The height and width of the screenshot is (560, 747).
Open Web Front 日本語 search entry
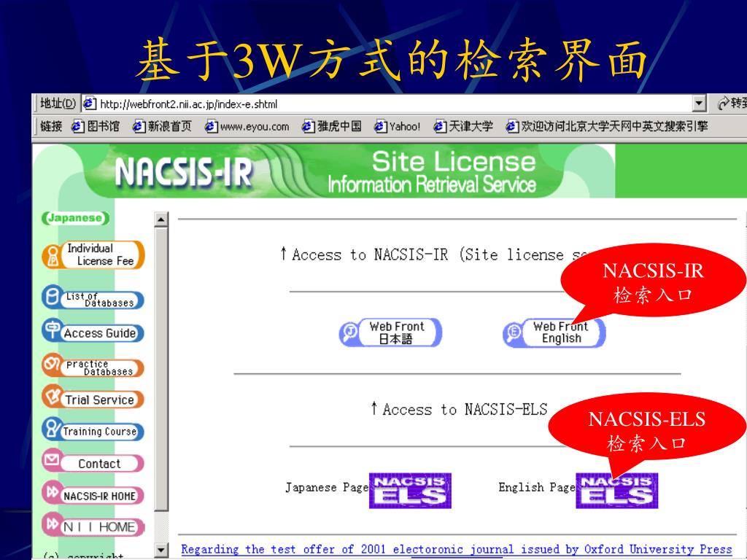pos(391,332)
